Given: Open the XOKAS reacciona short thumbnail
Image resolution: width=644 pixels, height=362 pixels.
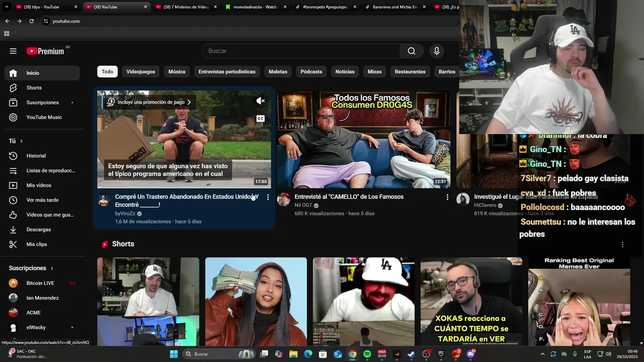Looking at the screenshot, I should (x=471, y=302).
